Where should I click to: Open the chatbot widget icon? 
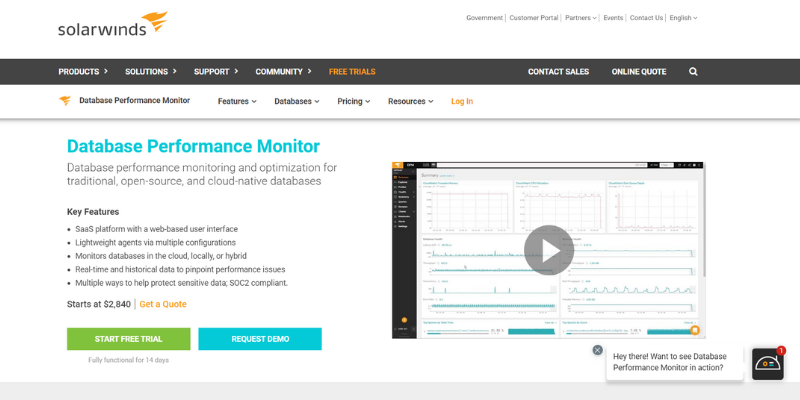(767, 364)
